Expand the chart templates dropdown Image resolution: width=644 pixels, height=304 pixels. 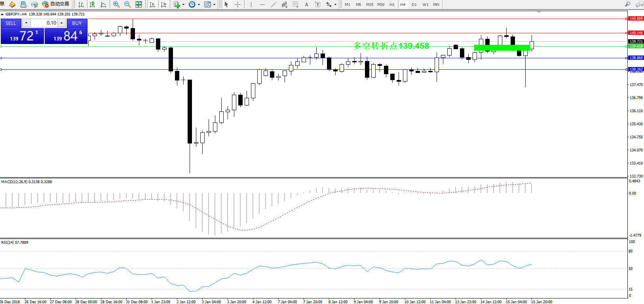pyautogui.click(x=215, y=5)
